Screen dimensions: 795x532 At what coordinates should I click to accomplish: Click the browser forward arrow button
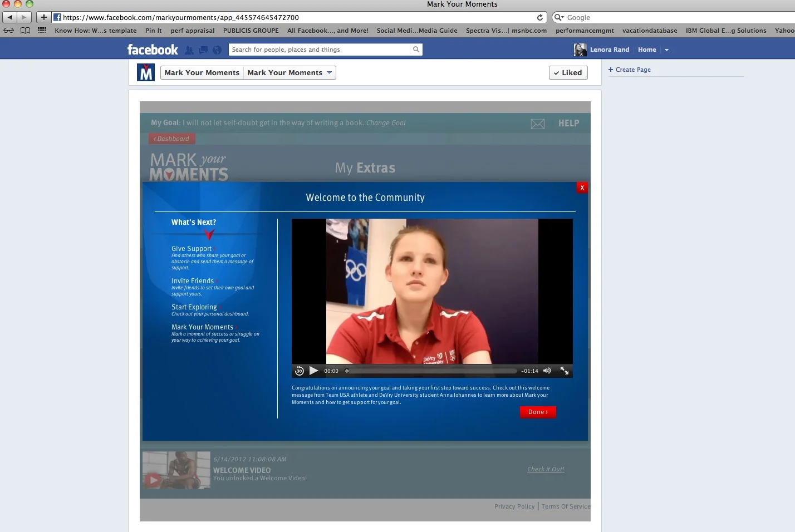pos(24,17)
